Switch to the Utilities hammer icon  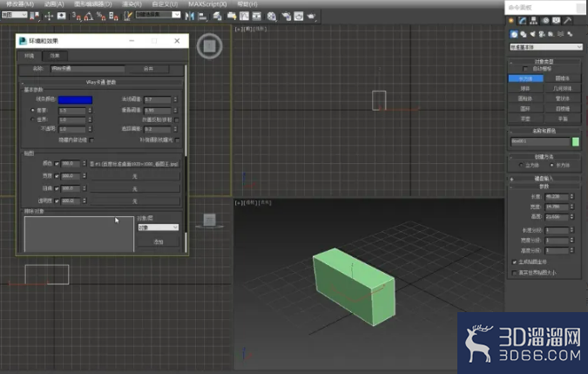tap(568, 21)
